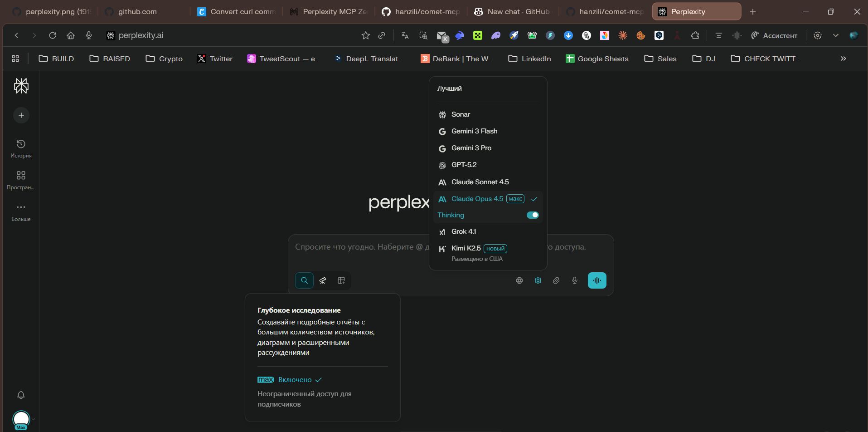Viewport: 868px width, 432px height.
Task: Select the Search mode magnifier toggle
Action: tap(304, 280)
